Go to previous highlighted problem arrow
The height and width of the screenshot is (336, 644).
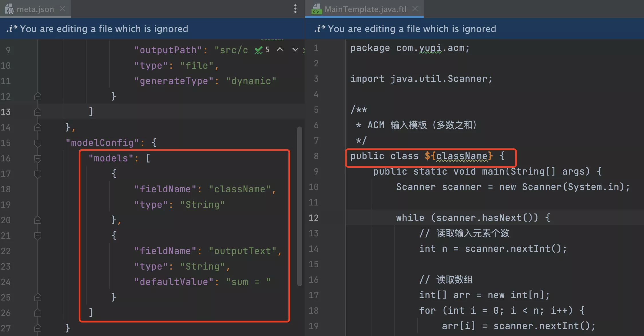coord(280,50)
